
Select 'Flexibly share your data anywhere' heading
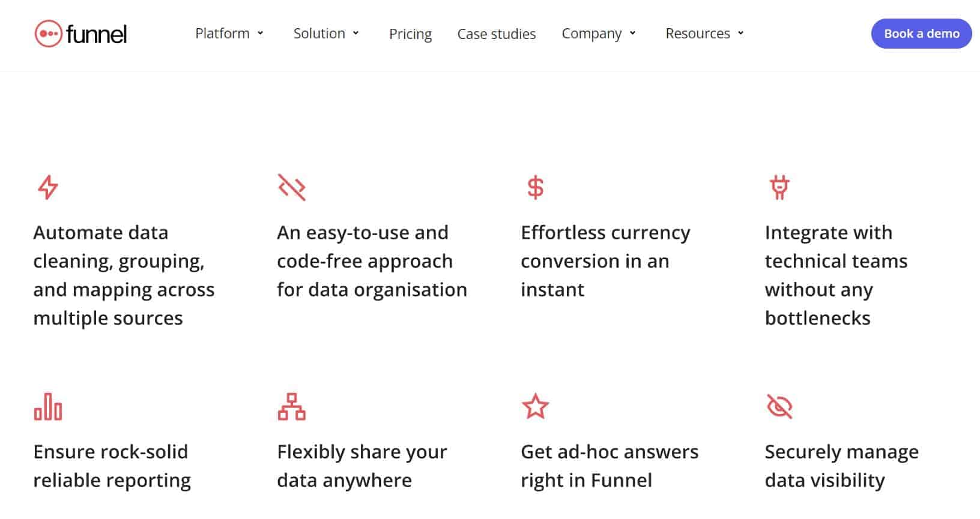coord(361,466)
